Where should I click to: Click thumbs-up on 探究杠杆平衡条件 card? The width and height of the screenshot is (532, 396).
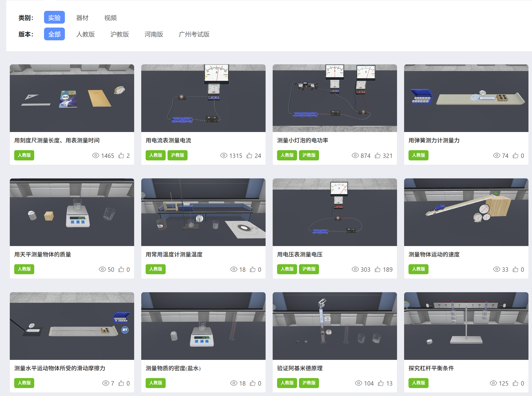click(x=516, y=383)
